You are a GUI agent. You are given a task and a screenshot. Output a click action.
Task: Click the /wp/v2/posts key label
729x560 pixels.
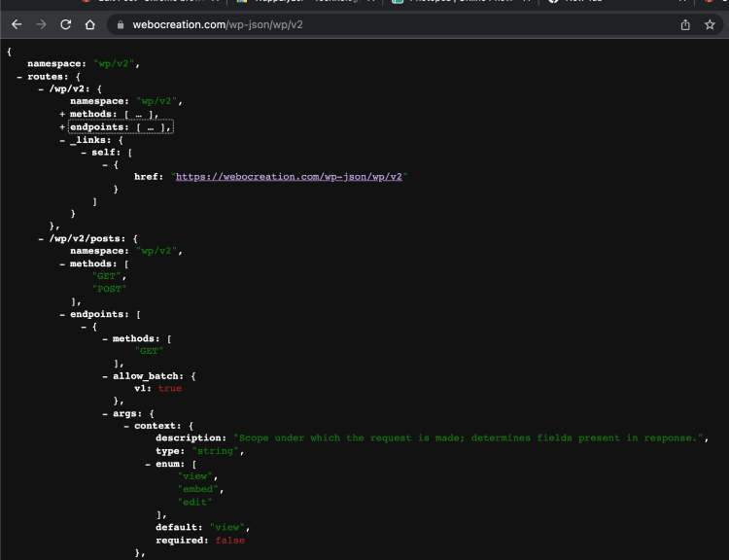point(87,238)
